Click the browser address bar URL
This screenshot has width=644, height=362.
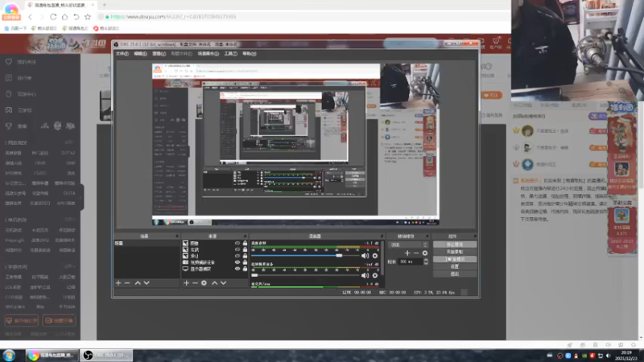(x=173, y=17)
